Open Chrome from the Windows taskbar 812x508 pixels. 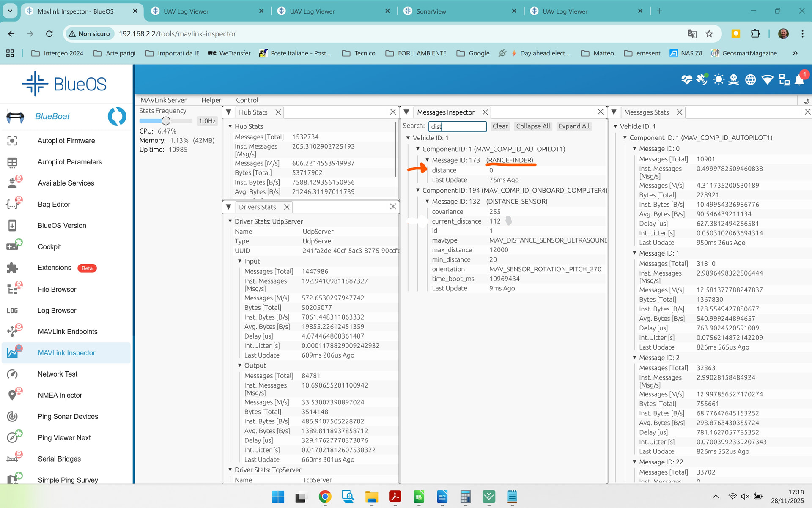pyautogui.click(x=325, y=497)
